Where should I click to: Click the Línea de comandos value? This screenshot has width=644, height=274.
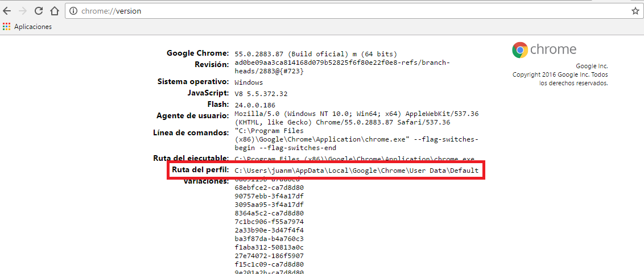[x=357, y=139]
